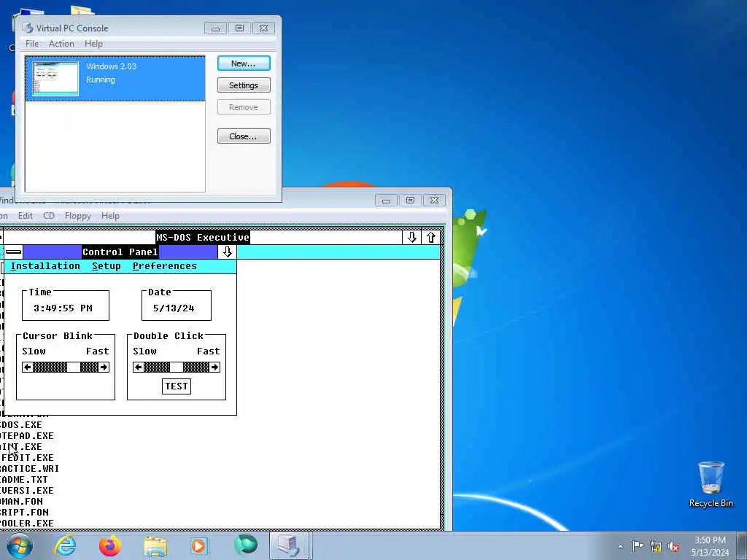Click Cursor Blink slider left arrow
This screenshot has width=747, height=560.
click(27, 367)
